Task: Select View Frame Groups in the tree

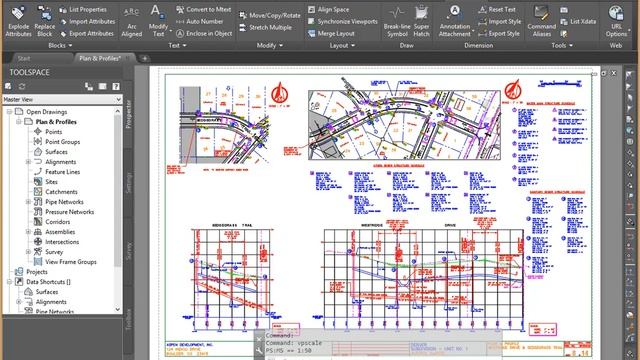Action: coord(71,262)
